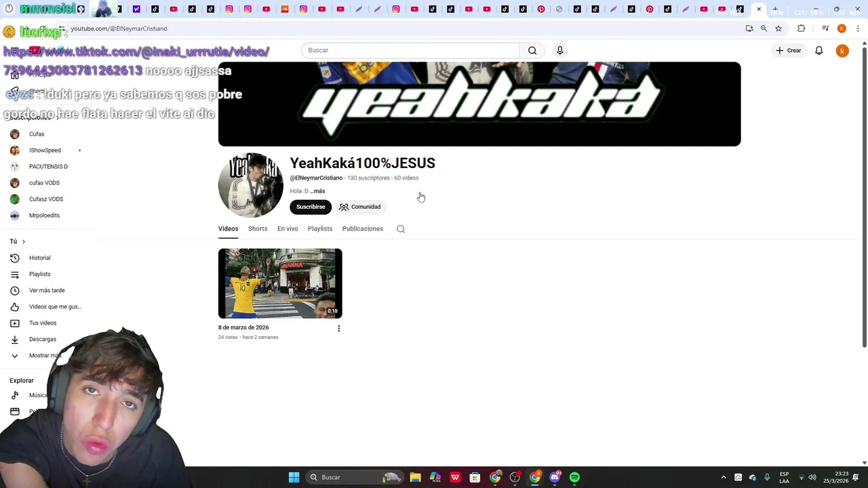The height and width of the screenshot is (488, 868).
Task: Open Spotify from the taskbar
Action: point(574,477)
